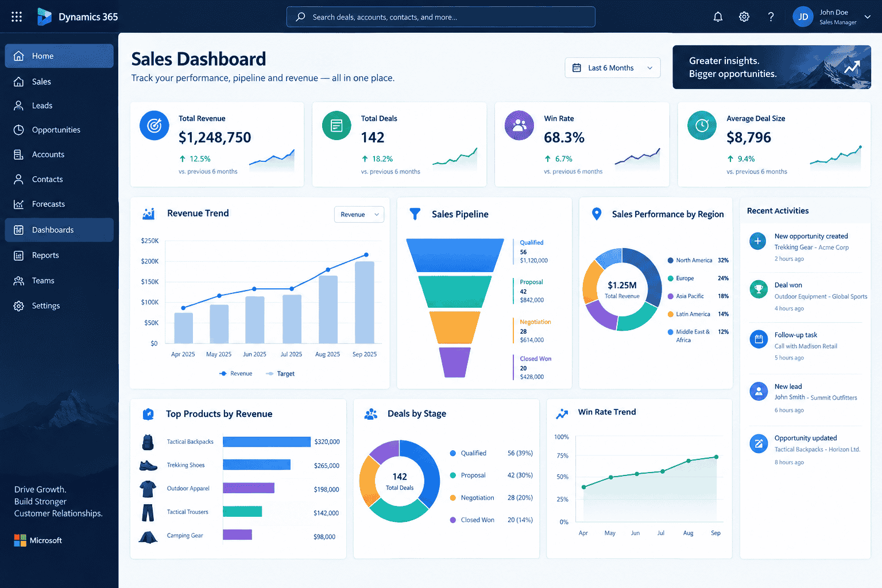Click the Opportunity updated edit icon
This screenshot has width=882, height=588.
759,443
